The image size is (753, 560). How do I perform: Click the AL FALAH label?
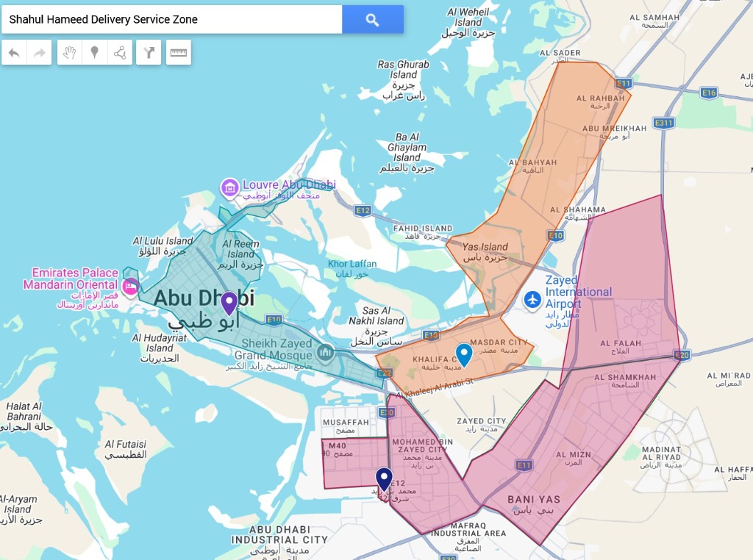point(621,343)
